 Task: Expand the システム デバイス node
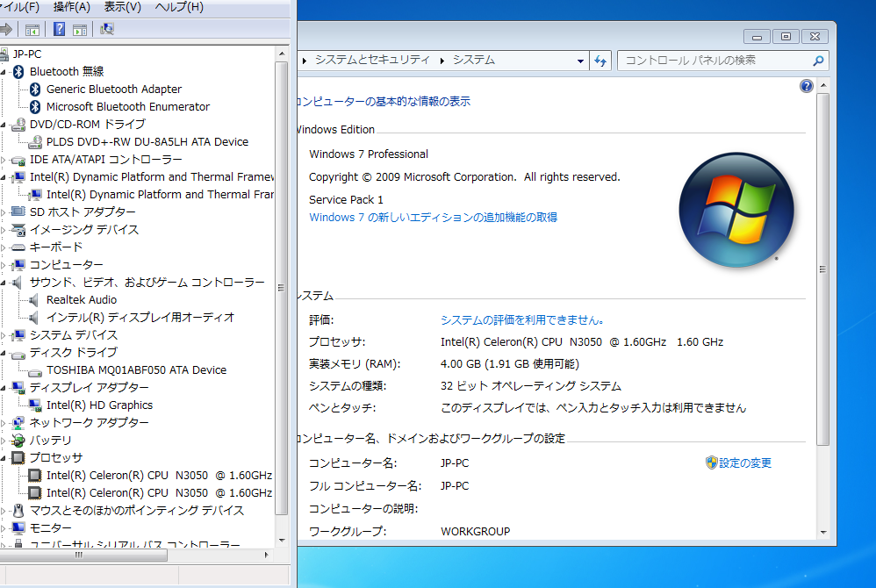click(x=3, y=335)
